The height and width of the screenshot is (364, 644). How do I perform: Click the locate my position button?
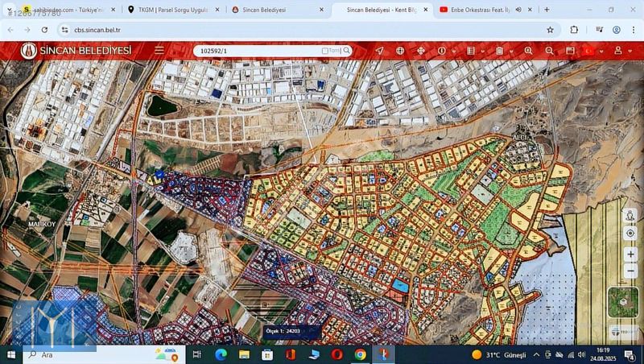[630, 233]
